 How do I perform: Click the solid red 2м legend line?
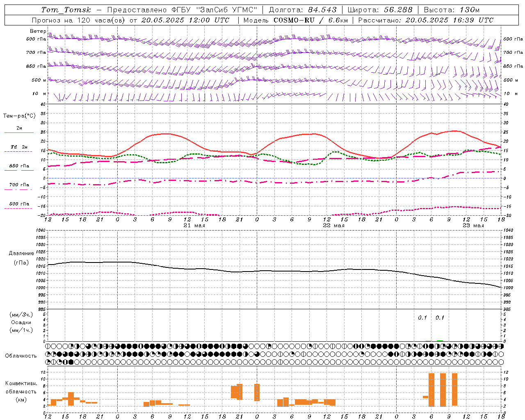pos(19,132)
